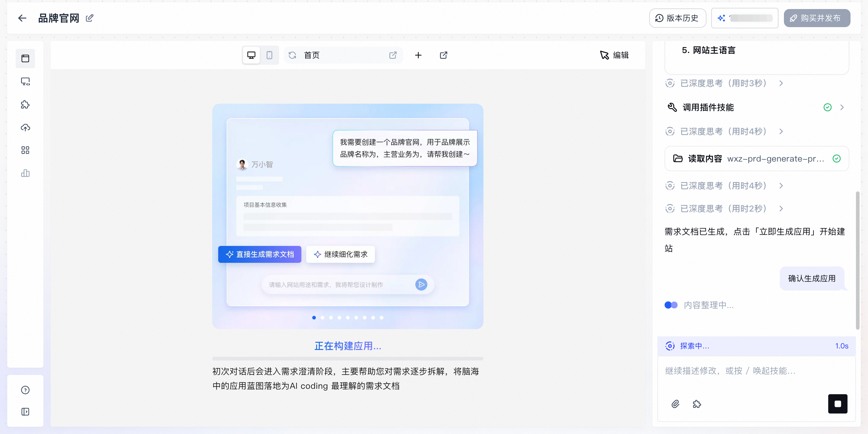Open preview in external tab icon
868x434 pixels.
coord(443,55)
